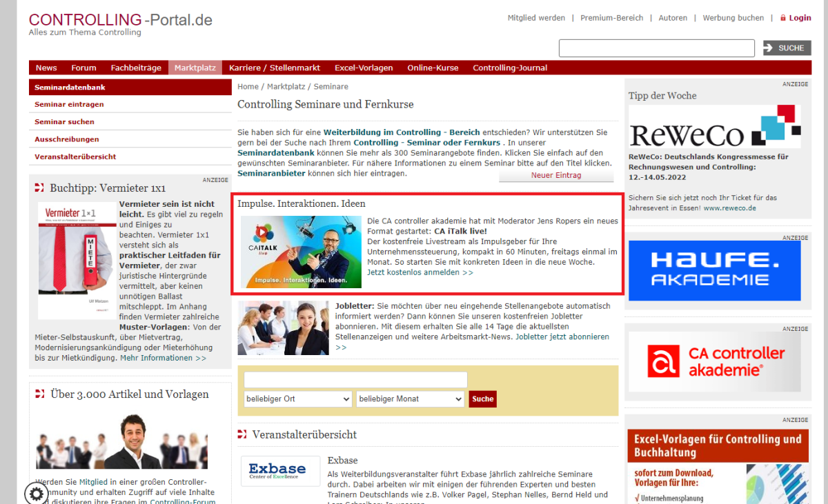Click the Jobletter team photo
The image size is (828, 504).
pyautogui.click(x=283, y=328)
